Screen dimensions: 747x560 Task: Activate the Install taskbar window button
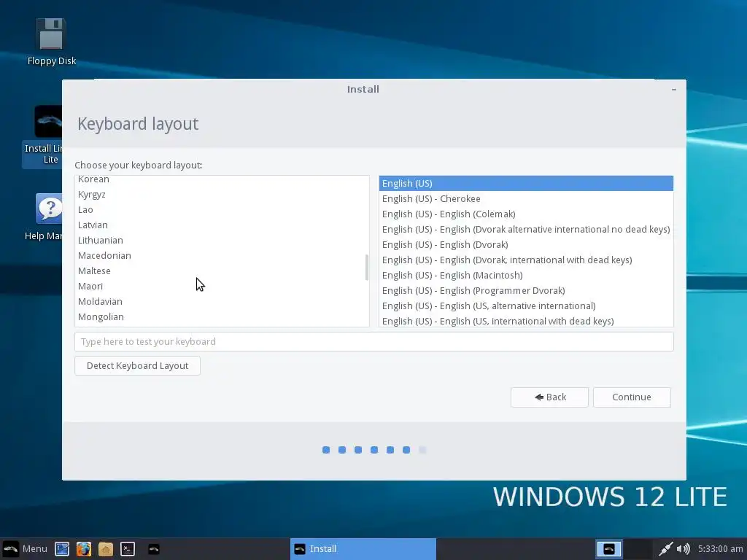[363, 549]
